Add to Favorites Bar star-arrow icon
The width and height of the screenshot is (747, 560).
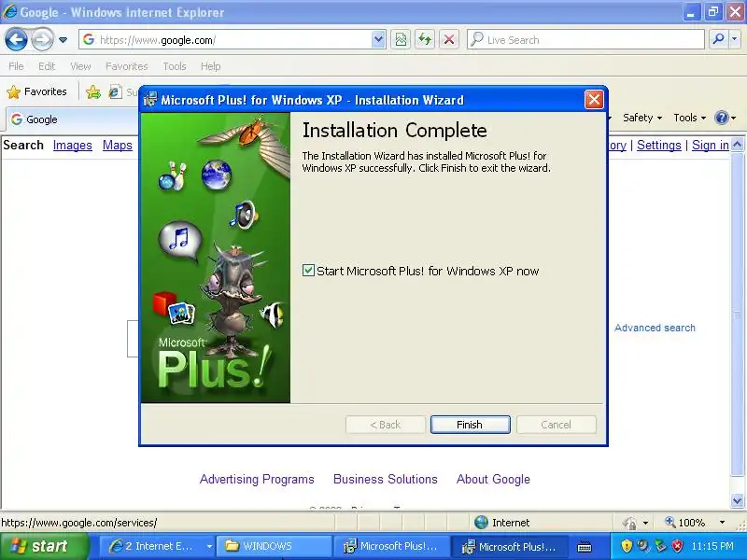point(93,91)
